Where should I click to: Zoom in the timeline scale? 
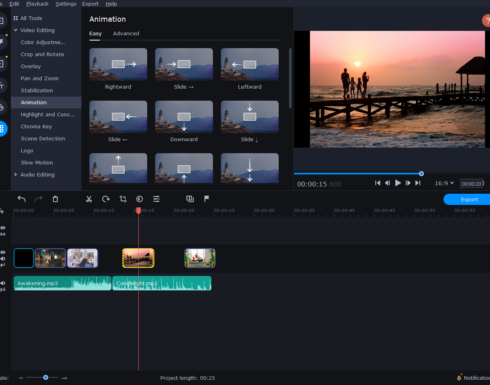65,378
